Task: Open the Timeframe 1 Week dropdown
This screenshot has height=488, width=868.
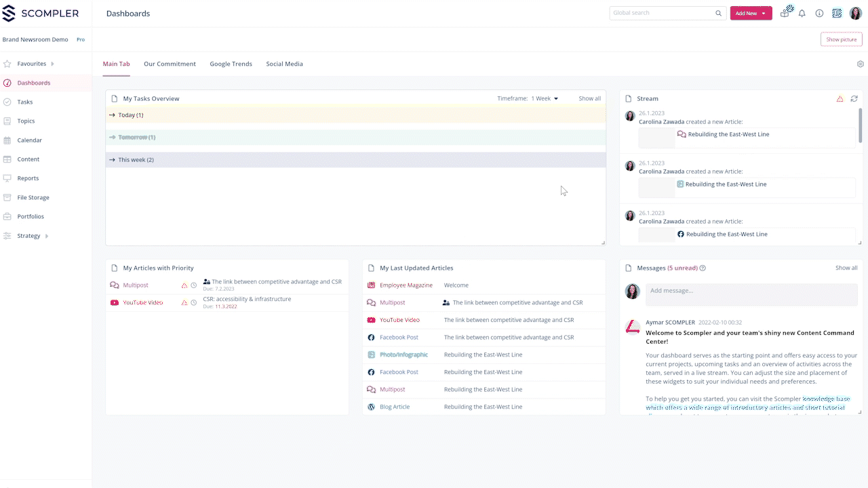Action: click(545, 99)
